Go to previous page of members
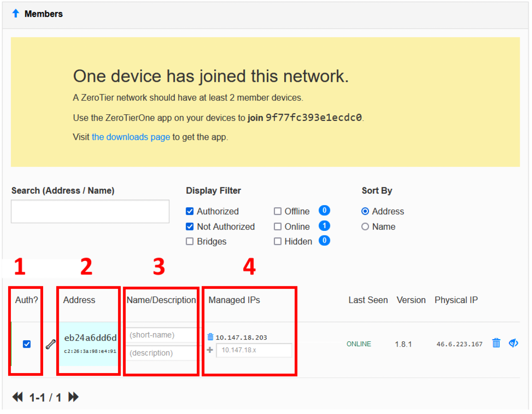 coord(17,397)
